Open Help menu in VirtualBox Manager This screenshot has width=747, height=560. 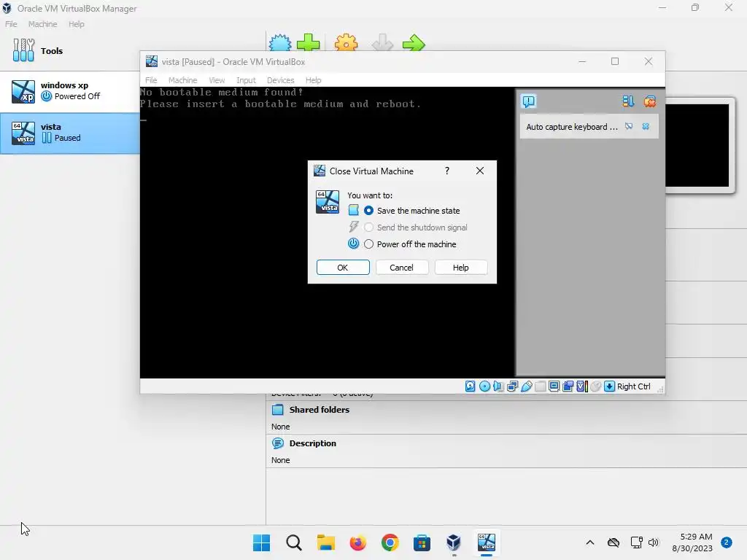coord(76,24)
